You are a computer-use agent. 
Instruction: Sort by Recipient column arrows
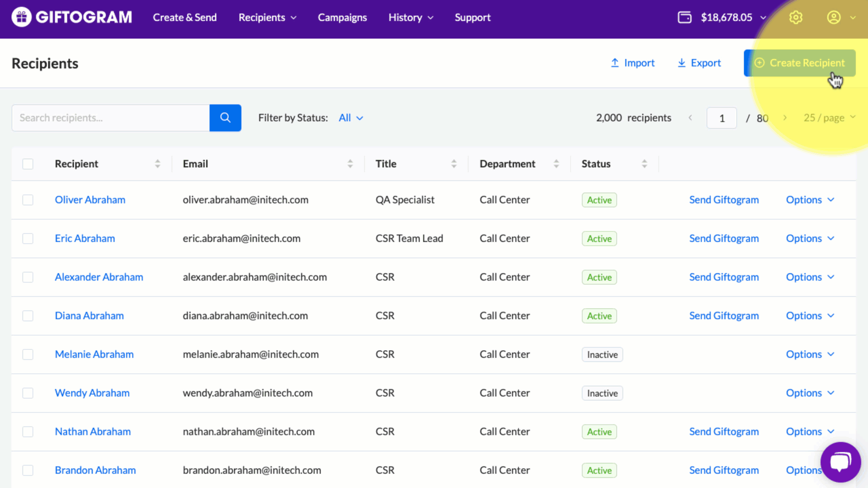(x=157, y=164)
